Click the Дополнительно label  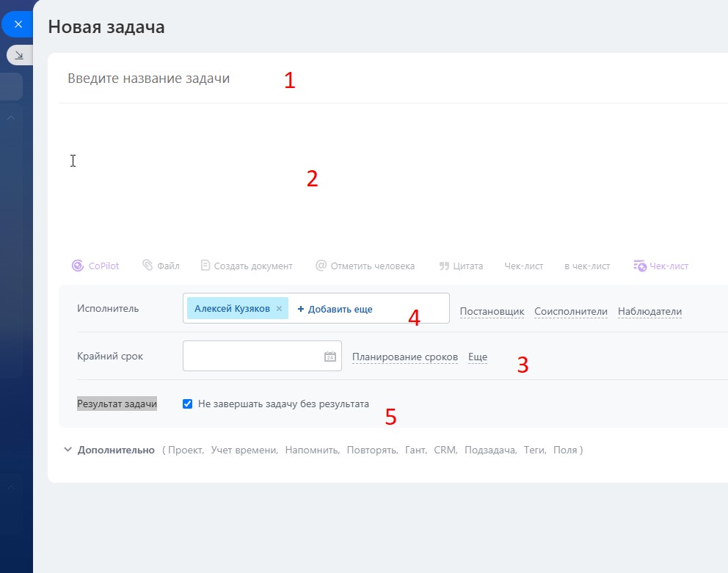pos(116,450)
